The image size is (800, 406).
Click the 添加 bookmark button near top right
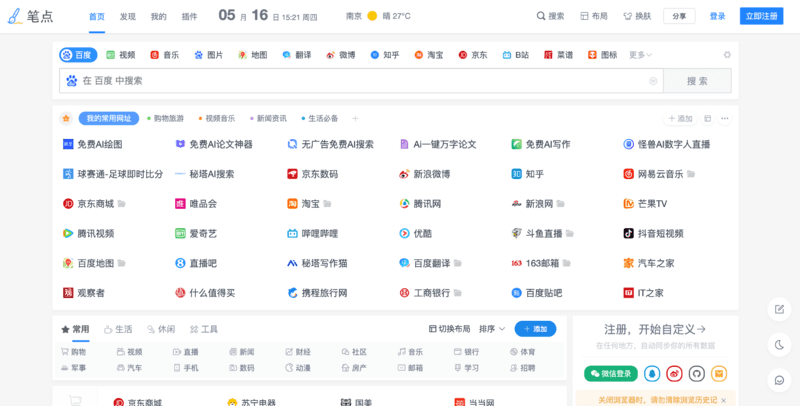tap(680, 119)
